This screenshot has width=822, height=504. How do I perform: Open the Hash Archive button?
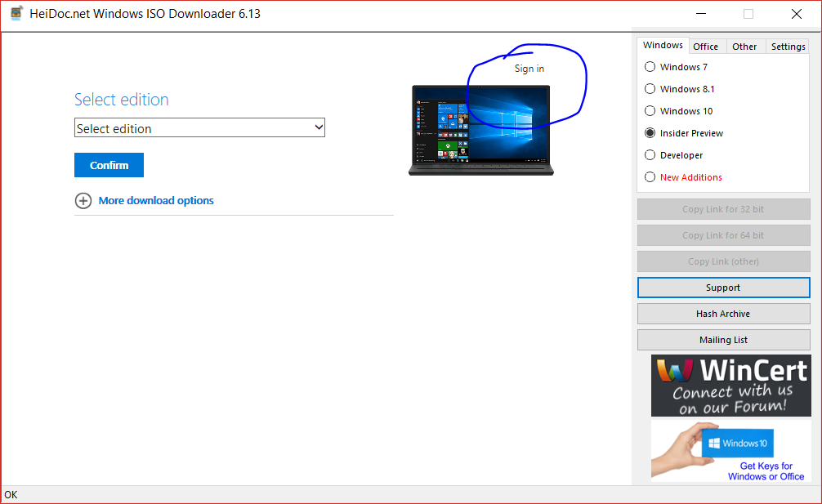[x=723, y=314]
